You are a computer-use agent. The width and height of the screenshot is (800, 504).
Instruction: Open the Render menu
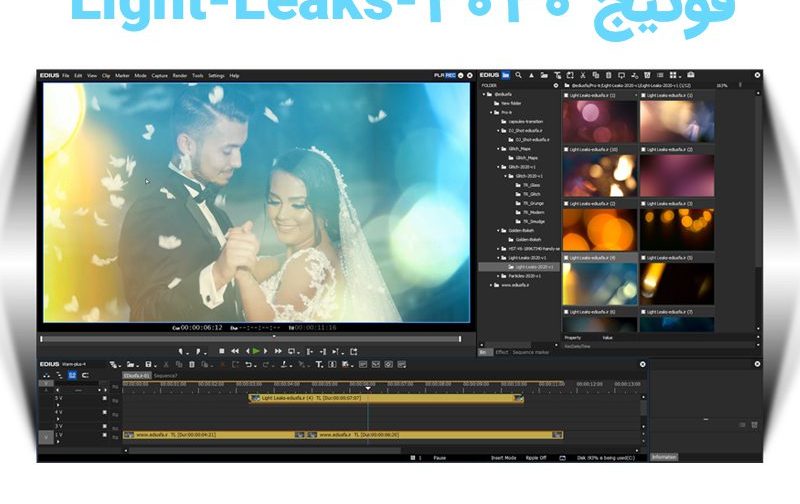coord(180,75)
